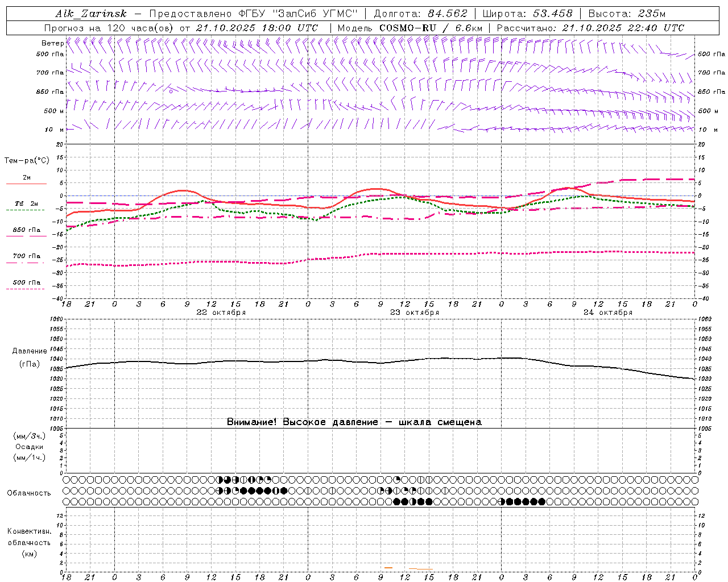Click the orange convective cloud mark near hour 9
This screenshot has height=582, width=728.
pyautogui.click(x=388, y=567)
